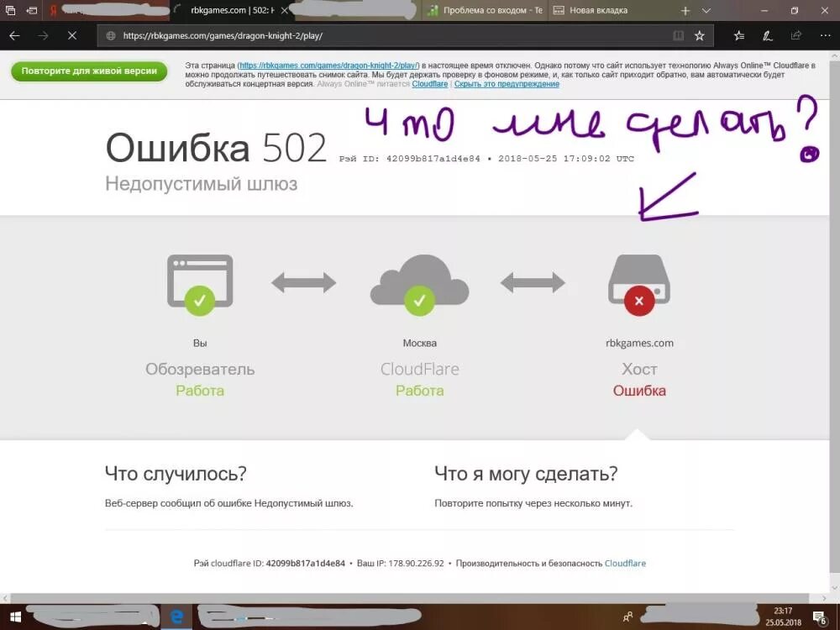Click the Cloudflare link in the banner
This screenshot has width=840, height=630.
pyautogui.click(x=429, y=84)
